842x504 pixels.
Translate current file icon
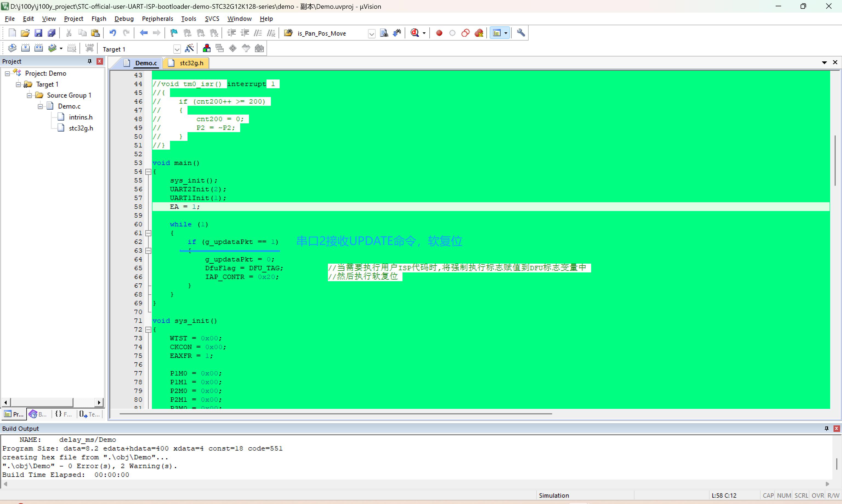click(x=12, y=48)
